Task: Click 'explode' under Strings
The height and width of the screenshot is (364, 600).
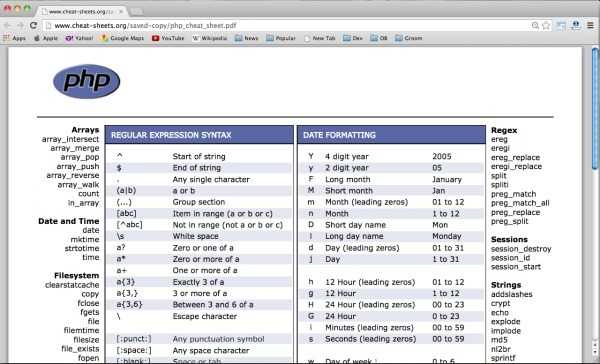Action: coord(505,322)
